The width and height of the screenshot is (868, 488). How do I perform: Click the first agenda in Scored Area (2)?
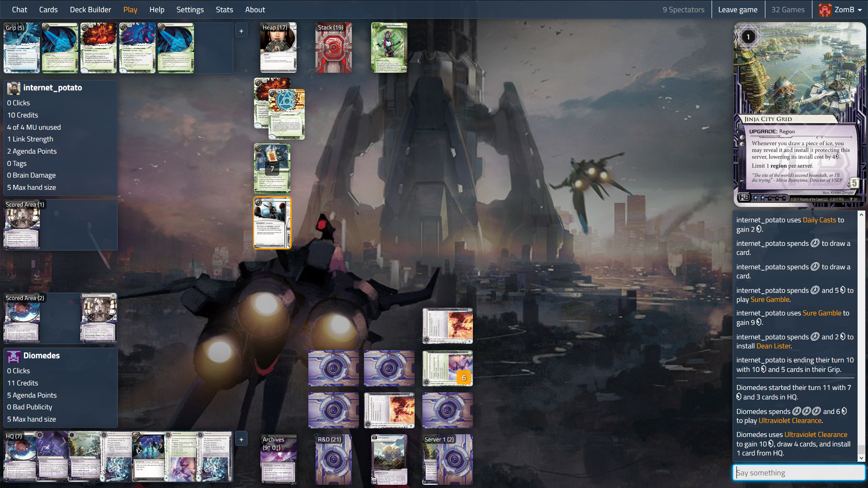click(x=22, y=318)
